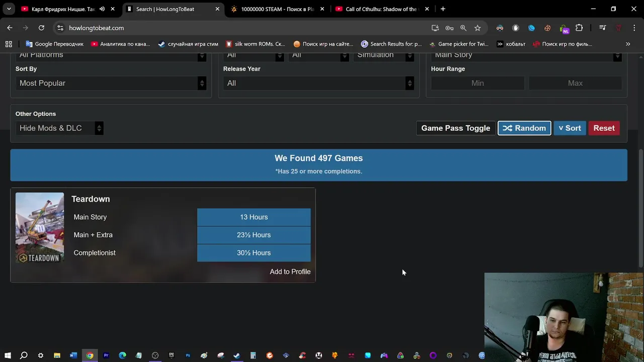The width and height of the screenshot is (644, 362).
Task: Open the cookie extension icon
Action: pyautogui.click(x=547, y=28)
